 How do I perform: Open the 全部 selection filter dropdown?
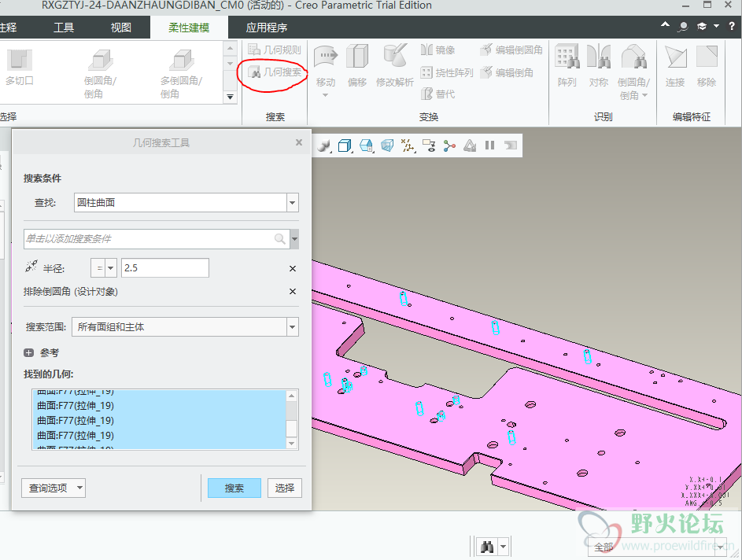[x=659, y=547]
